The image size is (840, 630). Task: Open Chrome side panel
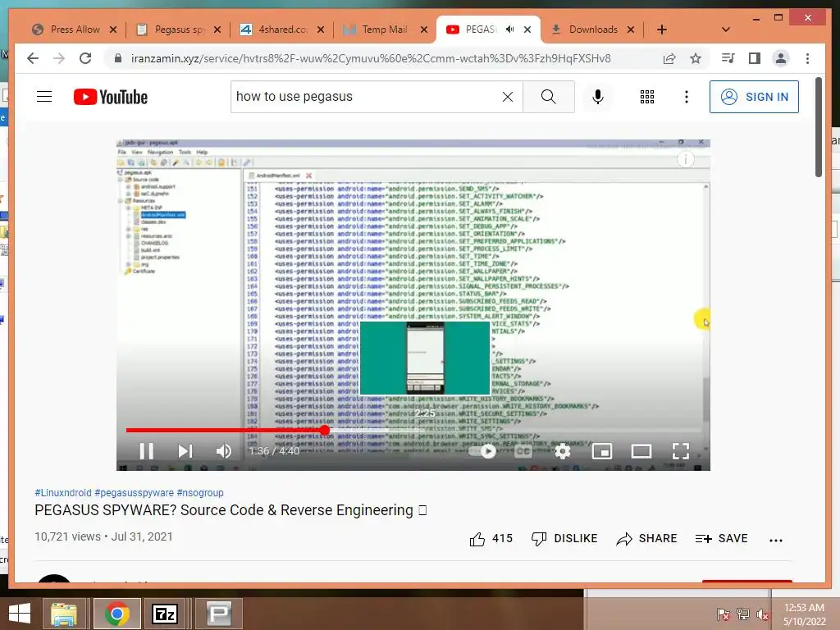pos(755,58)
